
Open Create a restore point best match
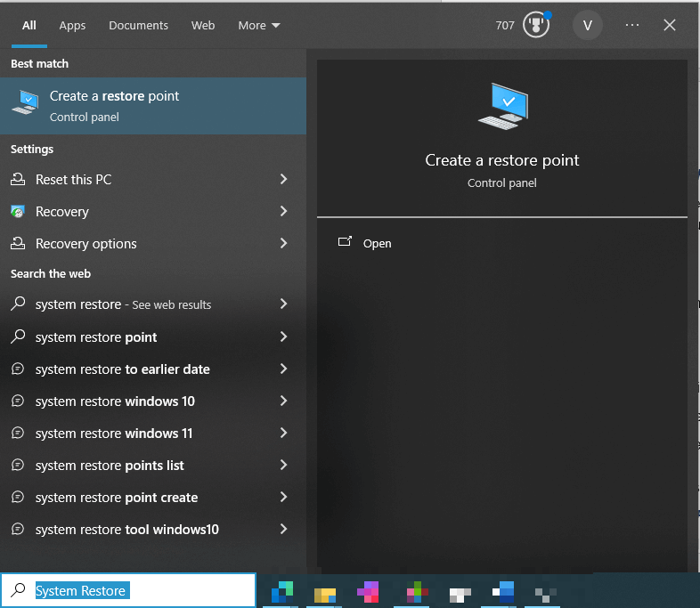point(153,106)
